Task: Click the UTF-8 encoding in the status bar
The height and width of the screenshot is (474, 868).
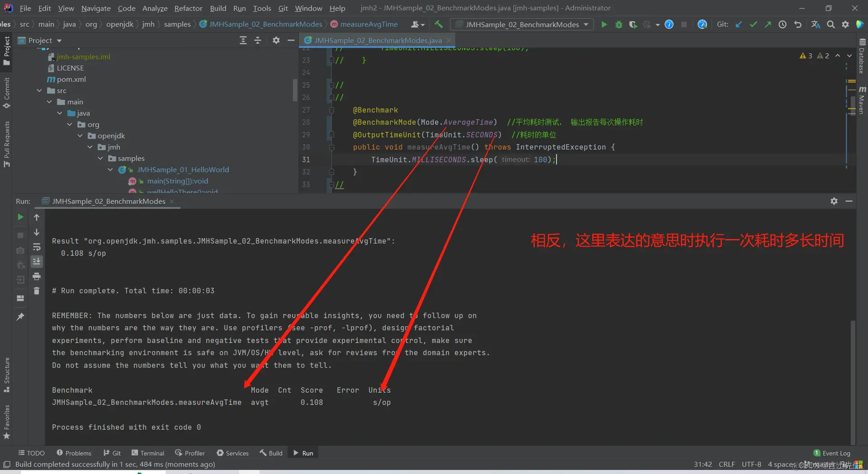Action: pyautogui.click(x=751, y=464)
